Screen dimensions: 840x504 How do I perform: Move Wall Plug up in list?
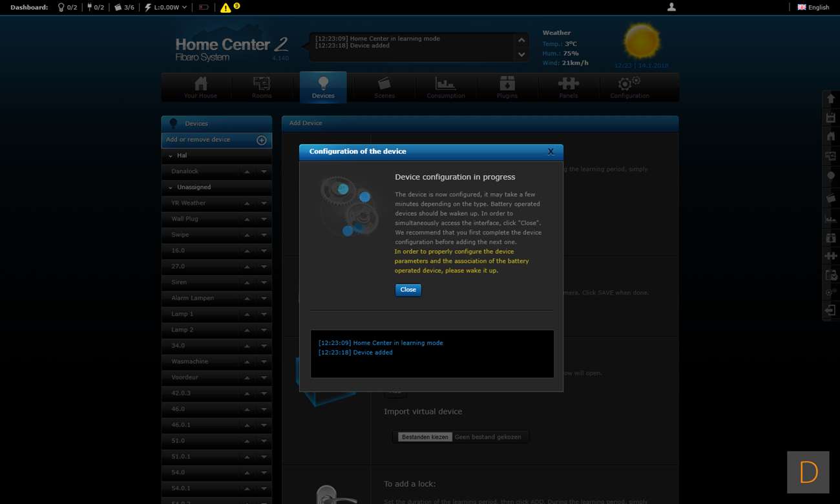(247, 219)
